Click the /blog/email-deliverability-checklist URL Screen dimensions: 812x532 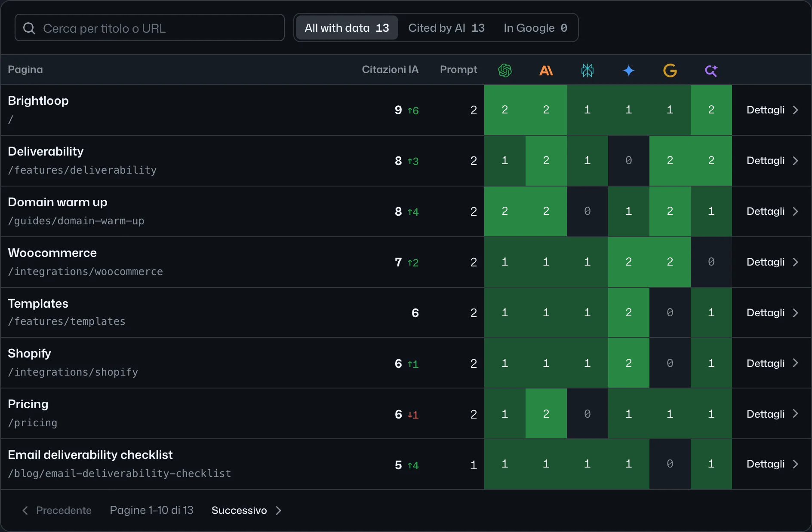120,474
